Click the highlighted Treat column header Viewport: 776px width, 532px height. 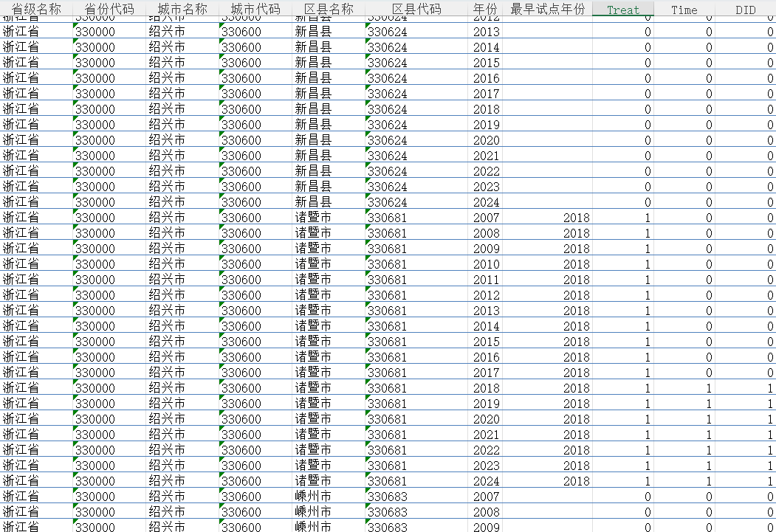click(x=623, y=10)
